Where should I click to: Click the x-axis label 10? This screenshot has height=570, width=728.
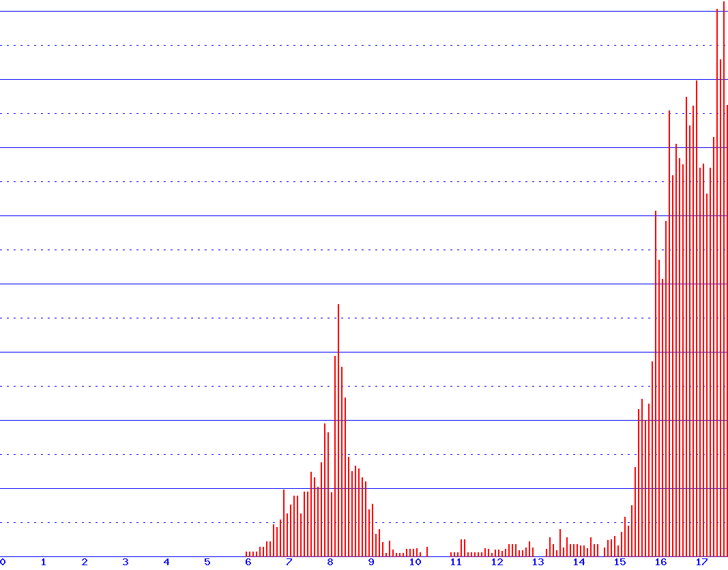(415, 562)
